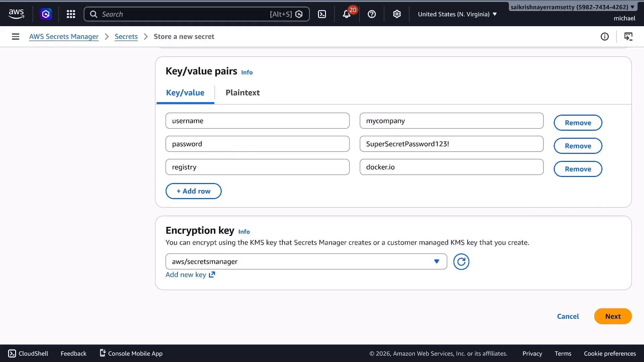Screen dimensions: 644x362
Task: Open the services grid menu icon
Action: tap(71, 14)
